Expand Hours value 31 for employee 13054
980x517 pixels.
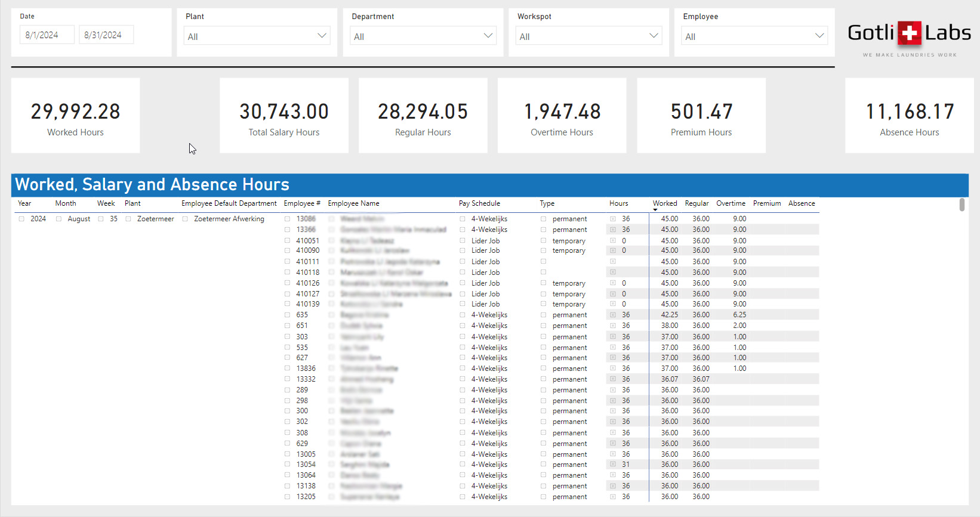tap(612, 465)
